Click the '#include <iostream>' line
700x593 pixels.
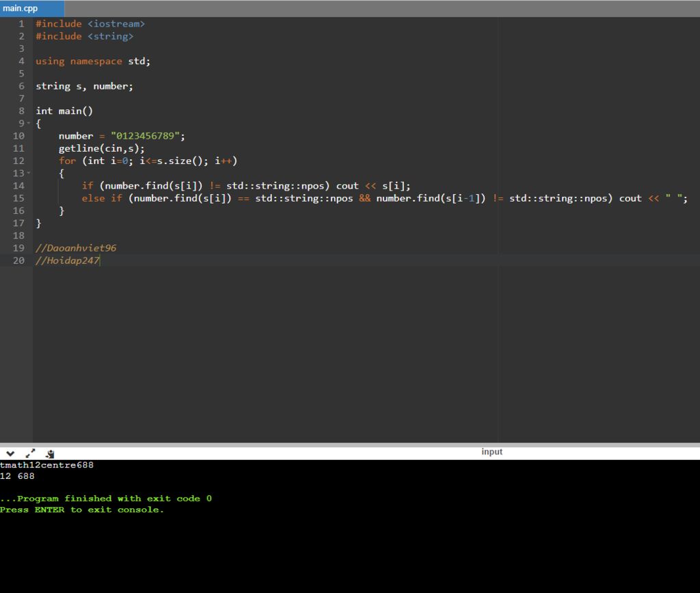90,24
